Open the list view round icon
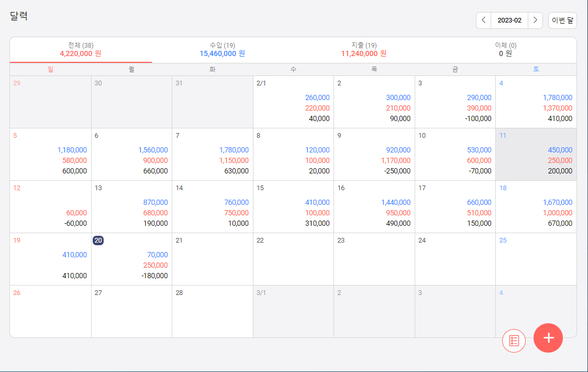 pyautogui.click(x=514, y=341)
